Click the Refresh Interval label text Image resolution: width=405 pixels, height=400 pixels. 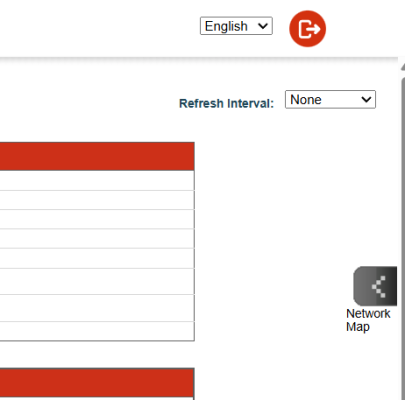[226, 103]
